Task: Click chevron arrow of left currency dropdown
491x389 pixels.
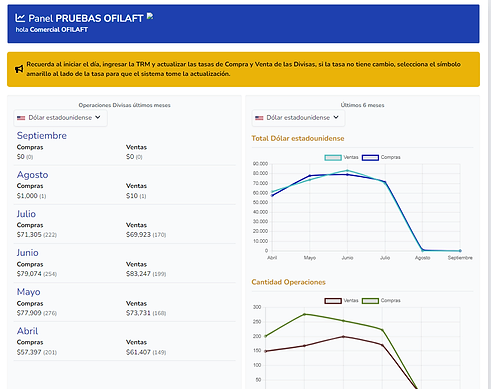Action: (x=98, y=117)
